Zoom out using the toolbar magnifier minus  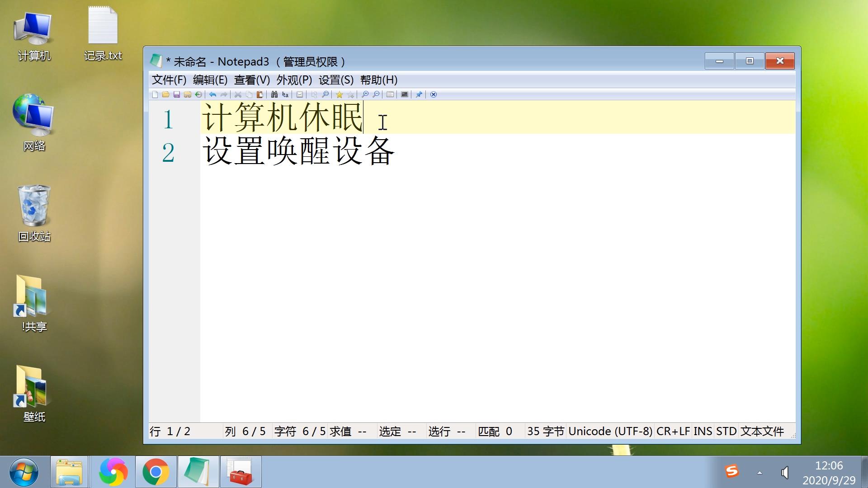point(376,94)
